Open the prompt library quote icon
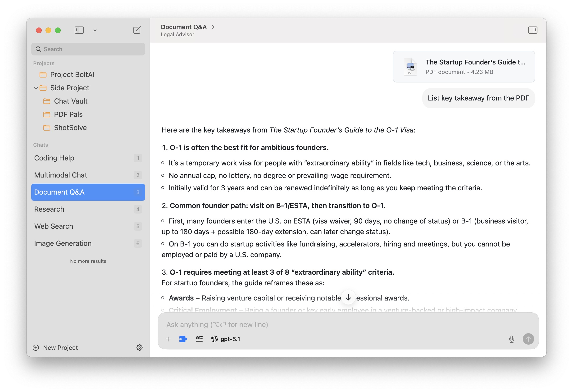Viewport: 573px width, 392px height. click(x=199, y=339)
